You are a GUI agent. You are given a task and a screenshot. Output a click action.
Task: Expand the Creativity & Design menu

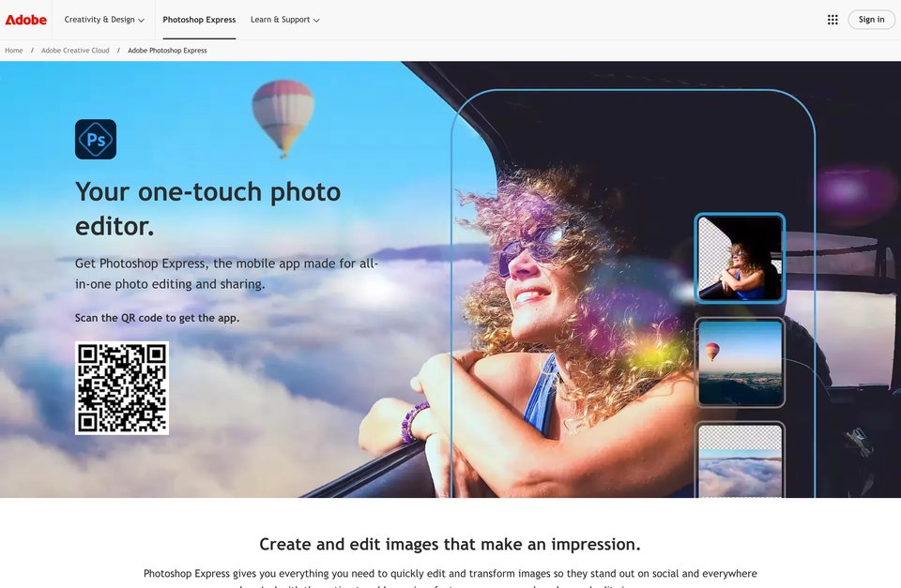coord(104,20)
